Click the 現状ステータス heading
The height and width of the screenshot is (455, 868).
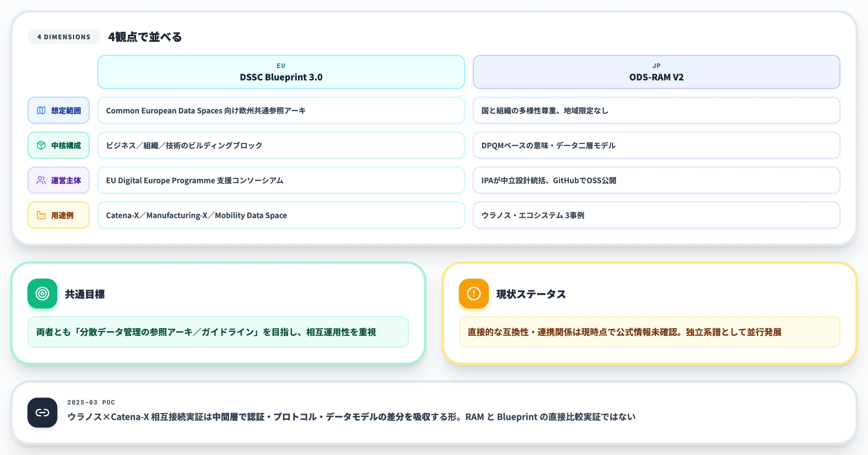(531, 294)
